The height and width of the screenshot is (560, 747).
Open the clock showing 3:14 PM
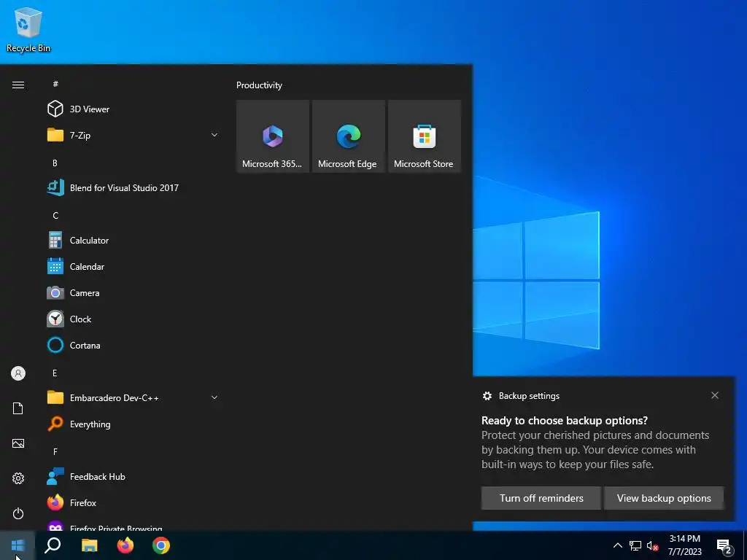[x=684, y=545]
